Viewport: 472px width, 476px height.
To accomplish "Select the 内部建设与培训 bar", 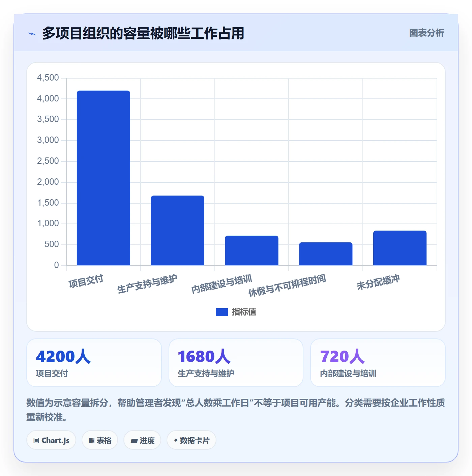I will click(252, 250).
